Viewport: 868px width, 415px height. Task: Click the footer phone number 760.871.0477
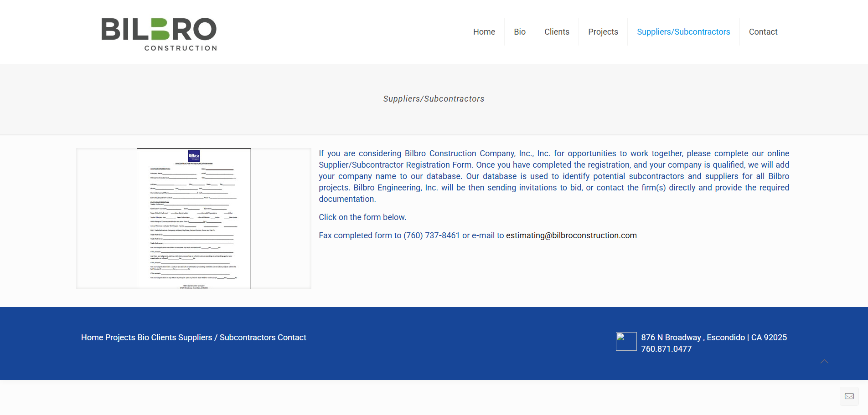(666, 349)
